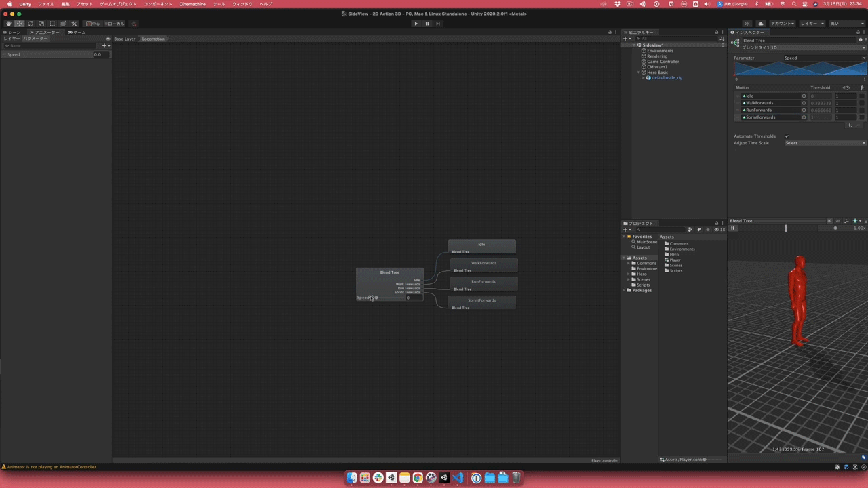Click the Base Layer breadcrumb

click(125, 39)
